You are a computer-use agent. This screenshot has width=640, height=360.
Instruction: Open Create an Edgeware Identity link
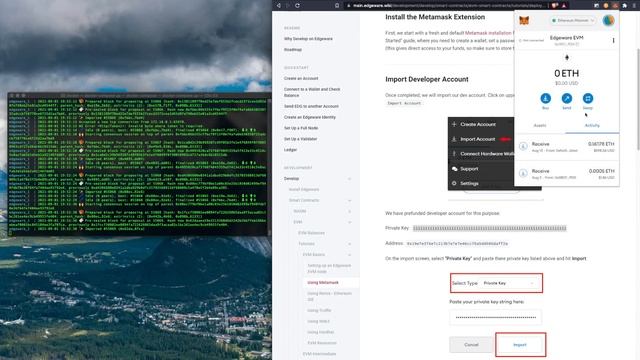tap(309, 117)
